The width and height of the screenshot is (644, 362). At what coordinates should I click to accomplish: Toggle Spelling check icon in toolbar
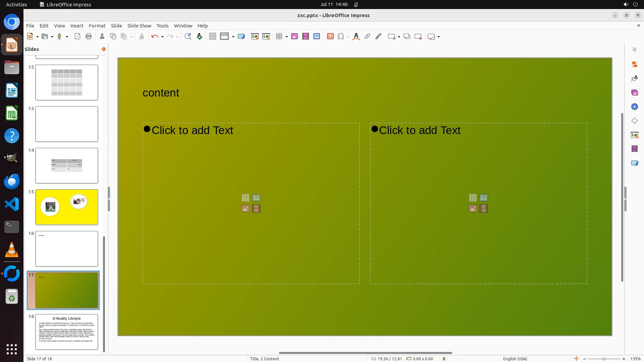(x=200, y=37)
